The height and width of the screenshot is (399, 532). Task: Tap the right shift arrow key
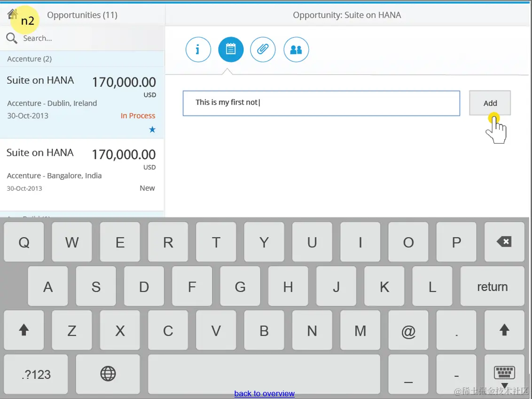point(504,330)
